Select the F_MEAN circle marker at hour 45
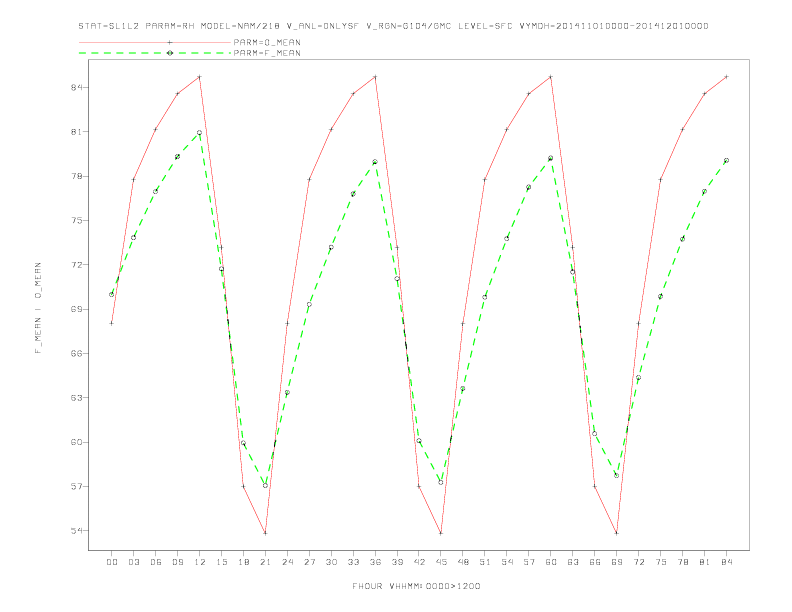 (441, 482)
